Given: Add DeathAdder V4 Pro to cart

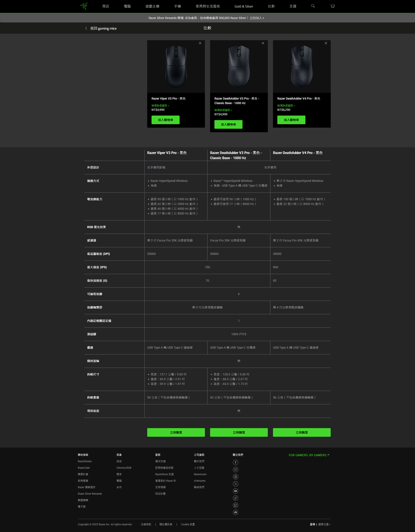Looking at the screenshot, I should point(291,120).
